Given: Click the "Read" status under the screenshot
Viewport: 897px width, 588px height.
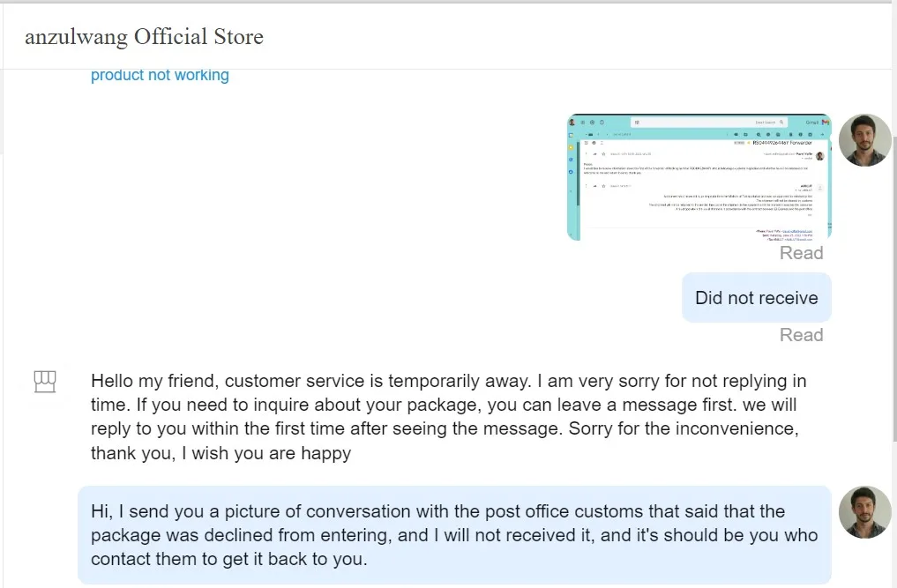Looking at the screenshot, I should pyautogui.click(x=801, y=253).
